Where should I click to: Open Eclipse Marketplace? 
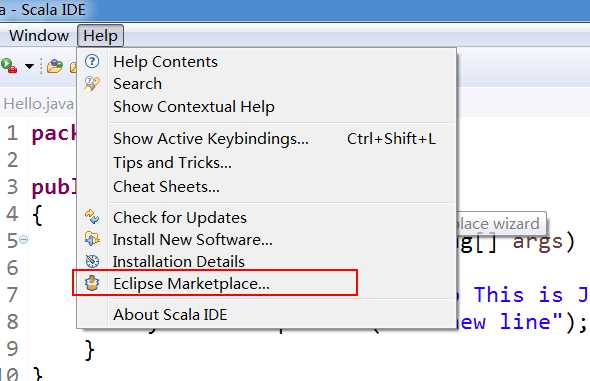tap(267, 283)
